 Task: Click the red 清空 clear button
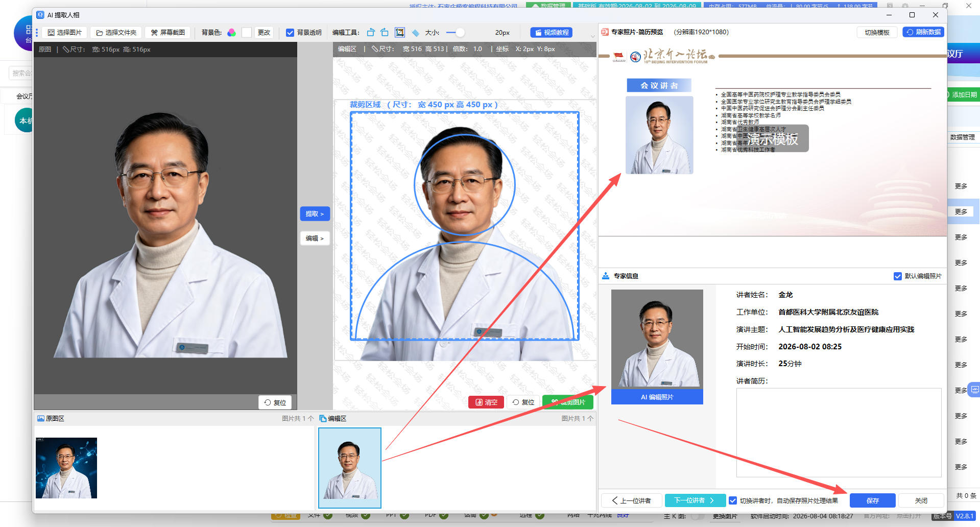(486, 402)
